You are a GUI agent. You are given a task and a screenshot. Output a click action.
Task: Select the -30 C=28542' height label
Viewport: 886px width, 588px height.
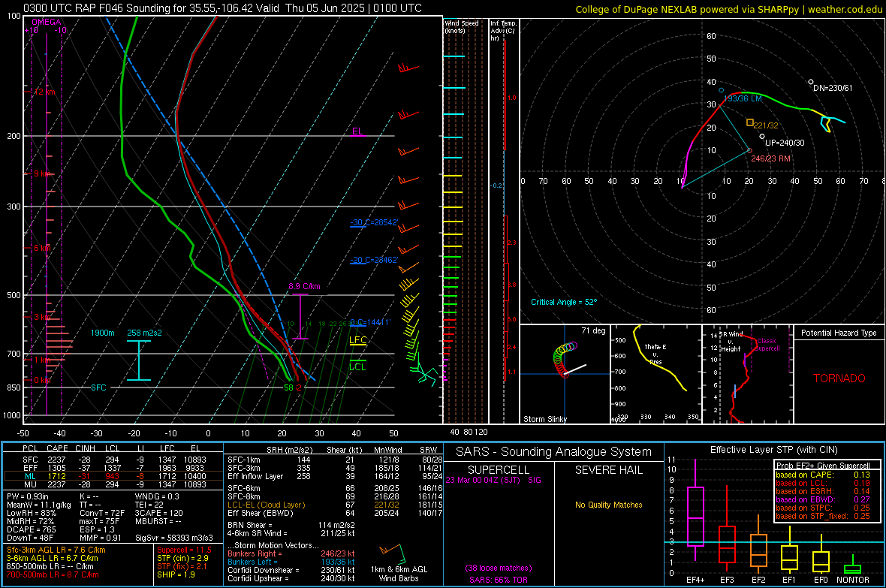click(374, 222)
